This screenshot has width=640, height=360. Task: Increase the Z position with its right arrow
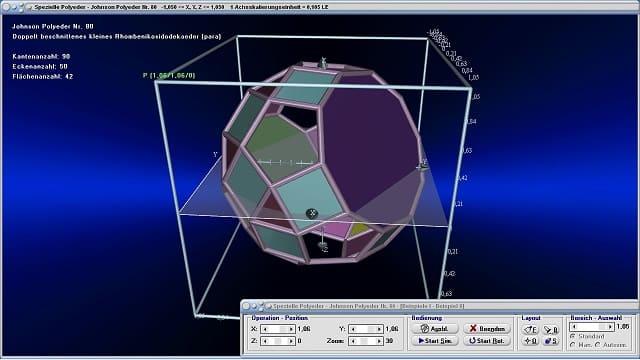coord(291,341)
